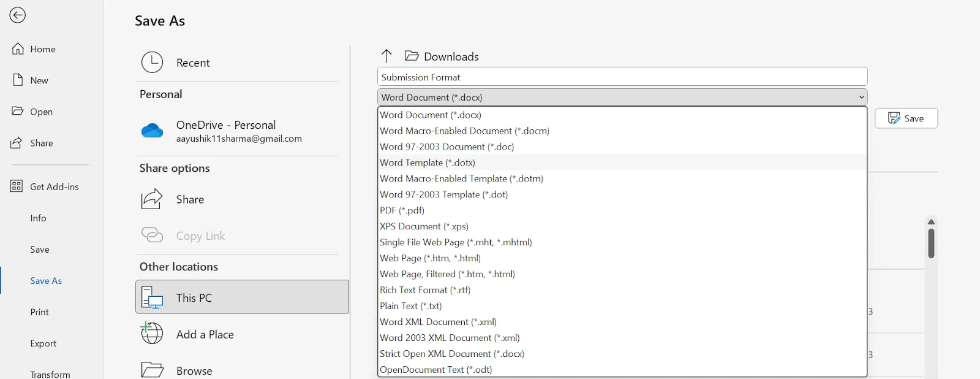Click the New document page icon
The width and height of the screenshot is (980, 379).
(x=18, y=80)
